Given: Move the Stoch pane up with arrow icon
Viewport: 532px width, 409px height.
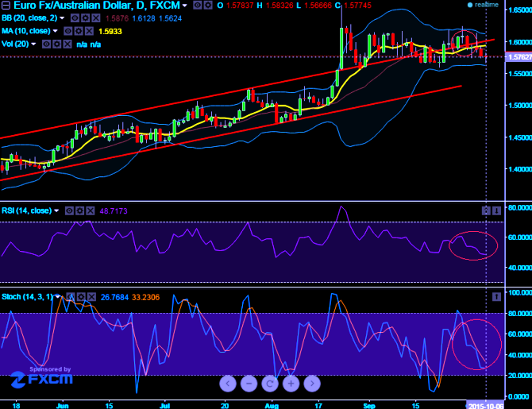Looking at the screenshot, I should [496, 297].
